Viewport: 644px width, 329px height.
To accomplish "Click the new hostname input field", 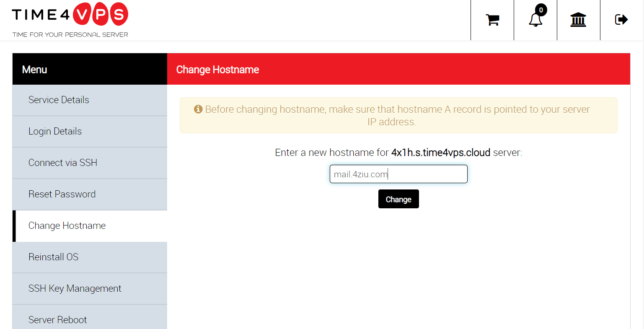I will click(398, 174).
